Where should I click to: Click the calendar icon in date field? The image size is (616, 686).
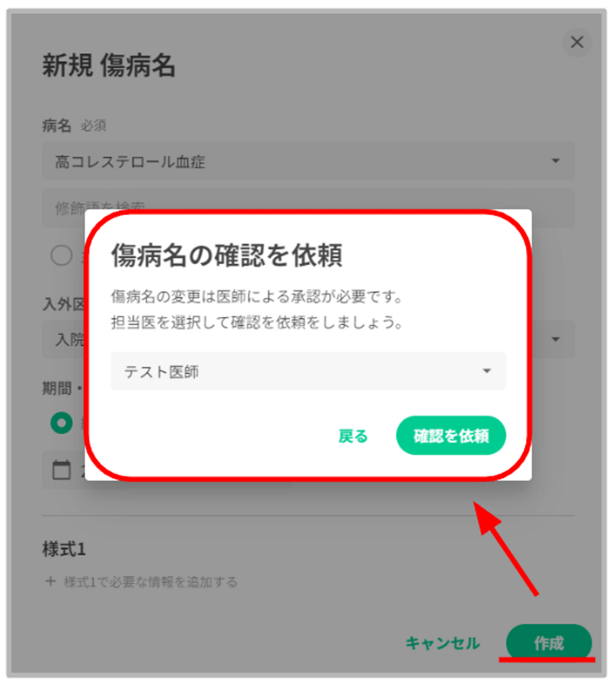click(62, 470)
